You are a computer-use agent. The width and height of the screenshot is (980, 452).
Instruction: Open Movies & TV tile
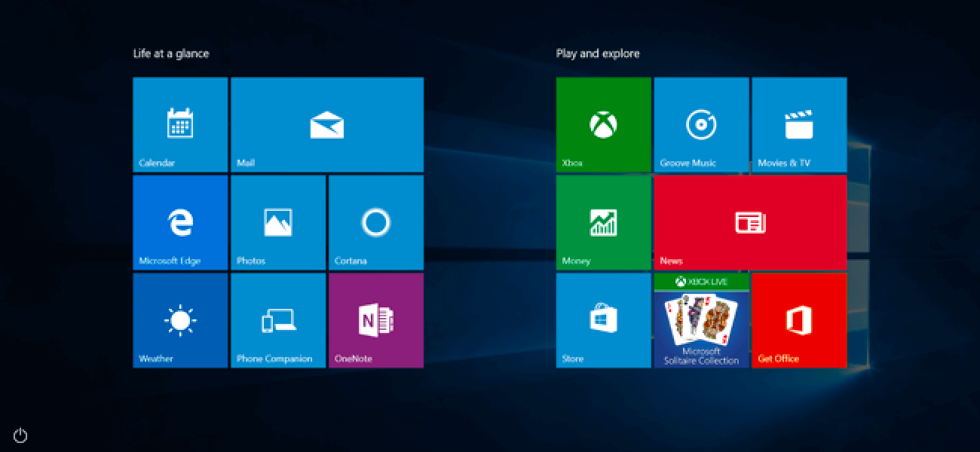click(x=799, y=124)
